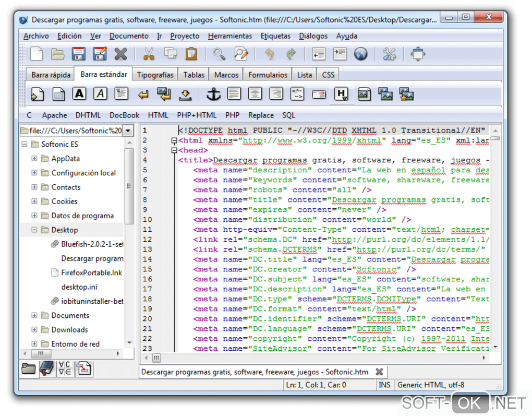This screenshot has width=532, height=416.
Task: Expand the Contacts folder
Action: (x=34, y=187)
